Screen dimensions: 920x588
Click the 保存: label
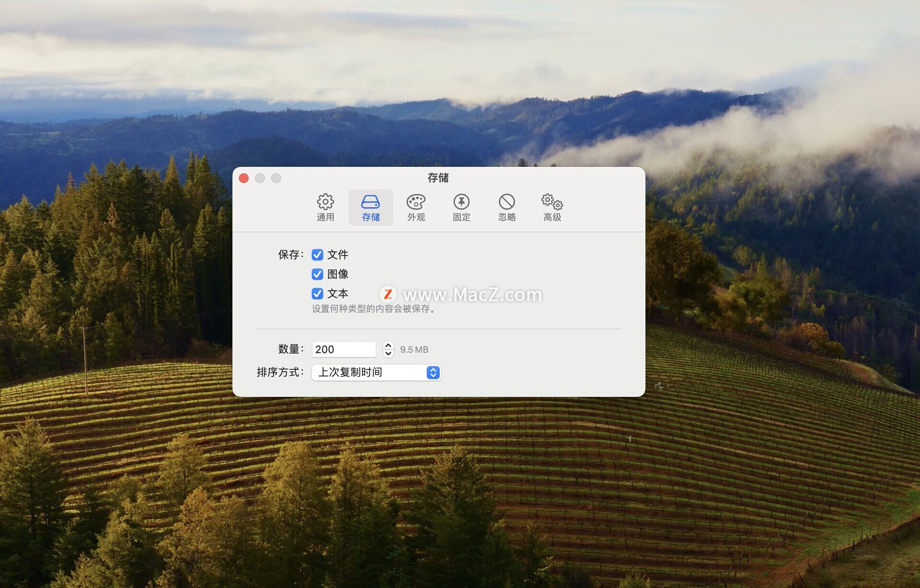pos(291,254)
